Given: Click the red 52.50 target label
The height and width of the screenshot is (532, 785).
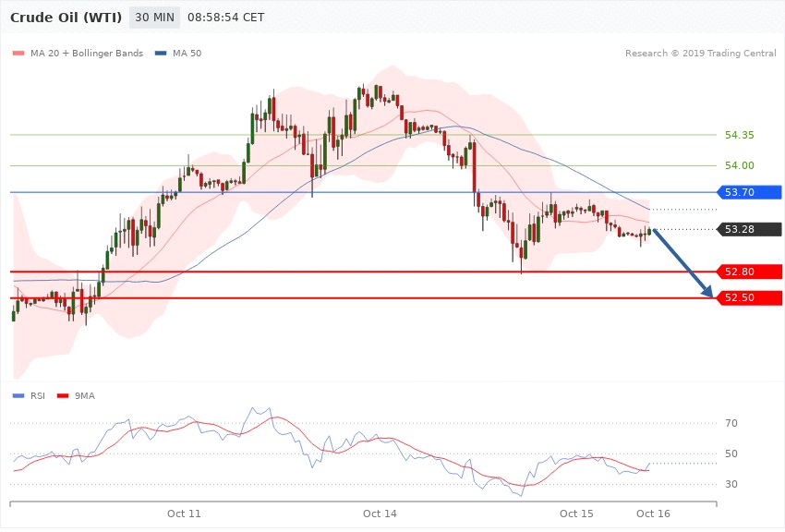Looking at the screenshot, I should [x=749, y=297].
